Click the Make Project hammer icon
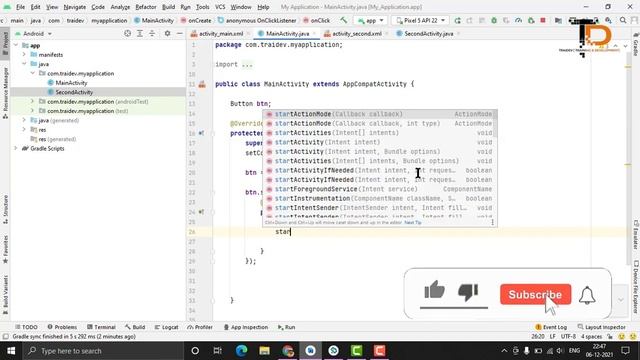Screen dimensions: 640x360 coord(344,20)
